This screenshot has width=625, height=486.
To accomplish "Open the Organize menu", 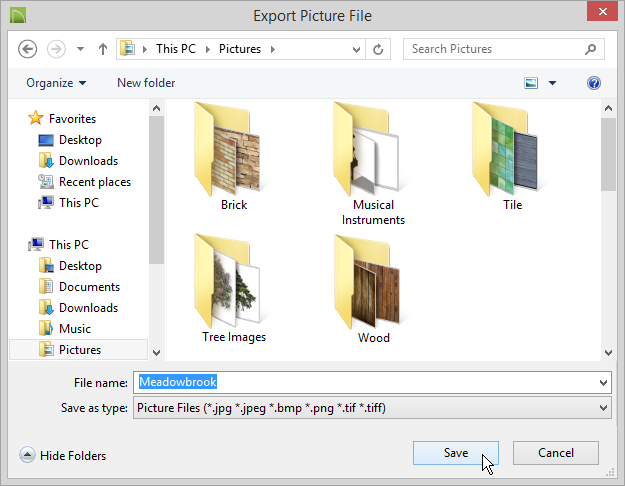I will click(56, 83).
